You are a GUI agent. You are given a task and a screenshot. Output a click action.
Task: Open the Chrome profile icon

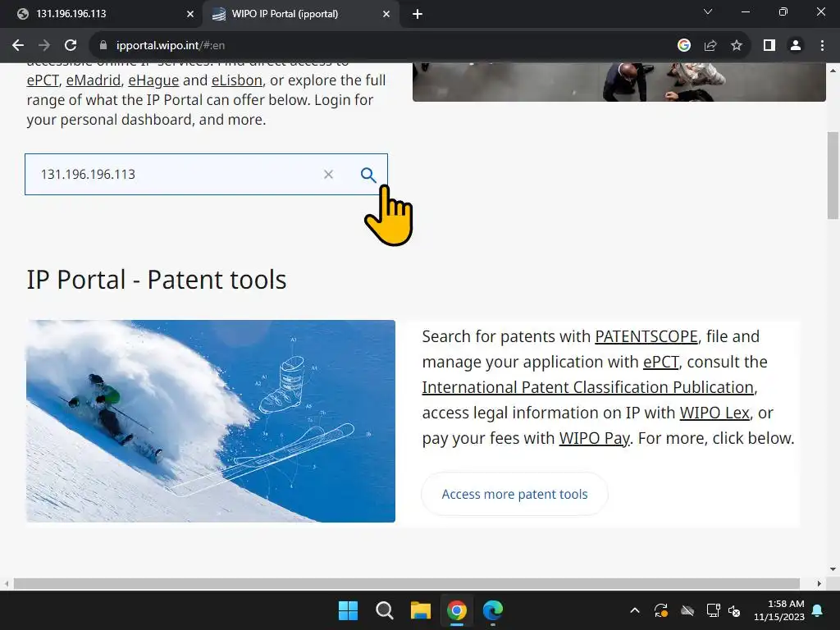[796, 46]
